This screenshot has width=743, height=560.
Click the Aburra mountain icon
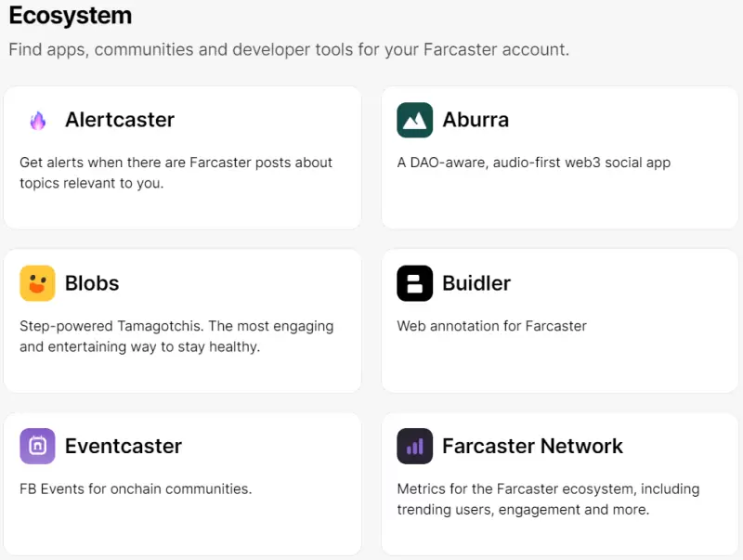(x=414, y=120)
